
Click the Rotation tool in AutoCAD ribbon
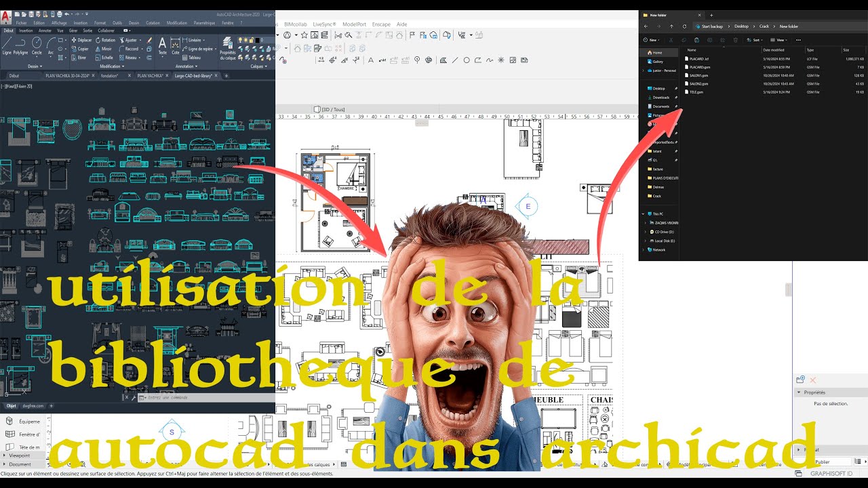click(x=105, y=40)
